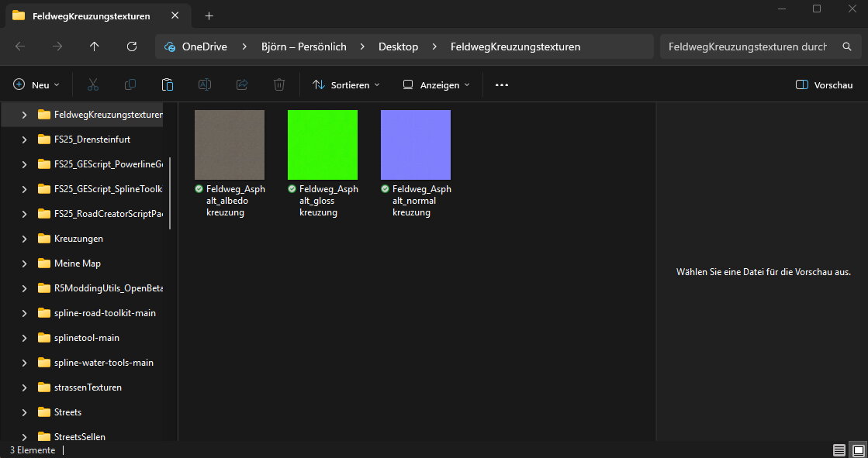
Task: Switch to large thumbnails view in status bar
Action: pyautogui.click(x=858, y=450)
